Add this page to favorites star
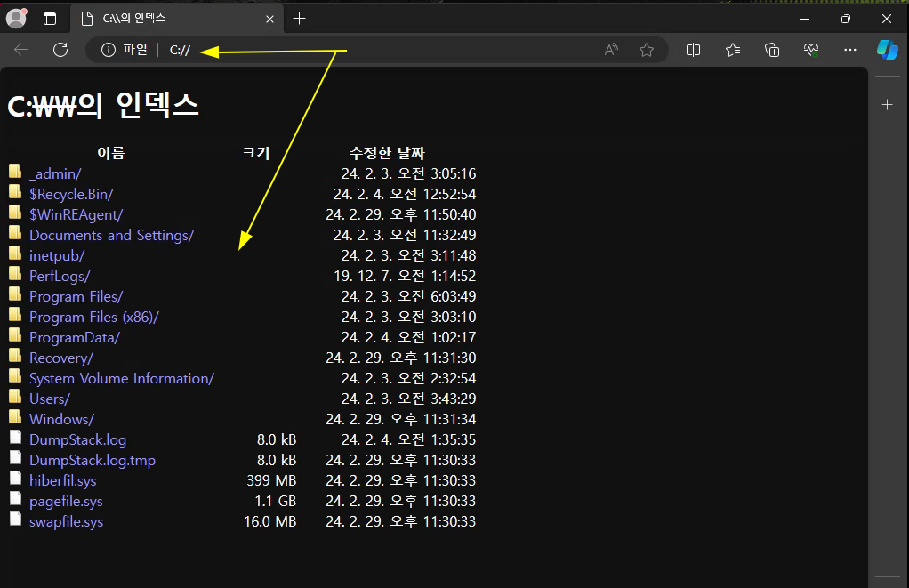Screen dimensions: 909x588 coord(647,51)
